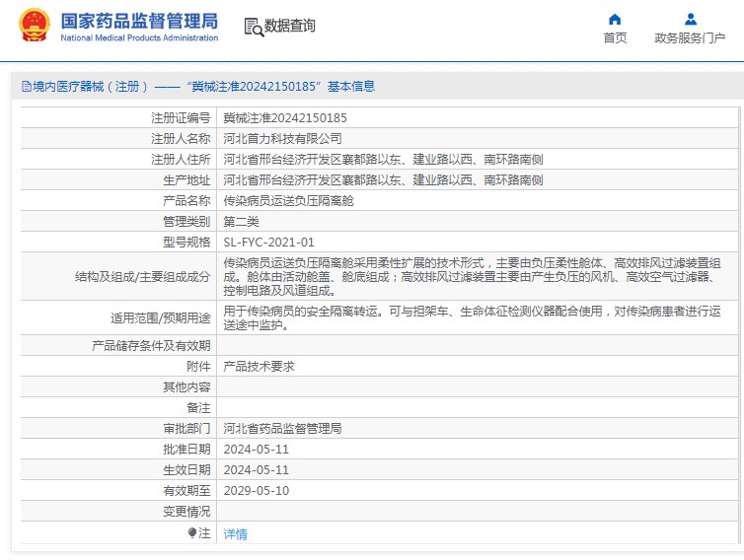
Task: Open the 详情 link in the note row
Action: click(236, 534)
